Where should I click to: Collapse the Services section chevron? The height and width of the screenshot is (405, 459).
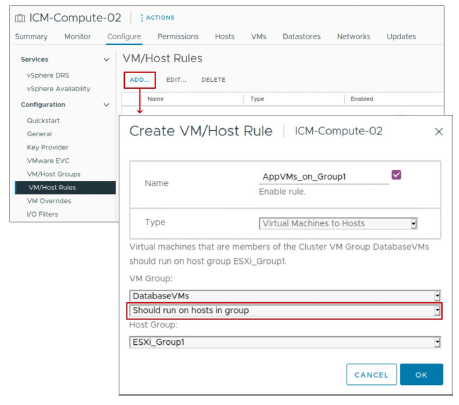tap(106, 60)
